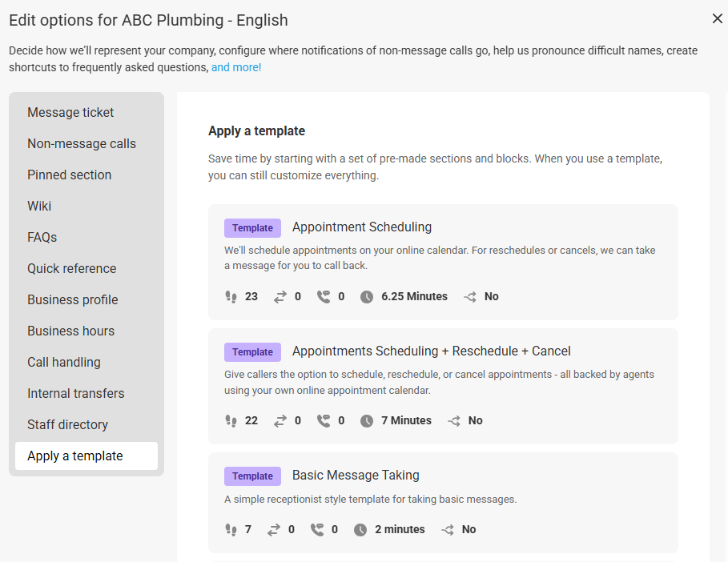Click transfer arrows icon on Appointment Scheduling card
This screenshot has width=728, height=562.
pos(280,296)
